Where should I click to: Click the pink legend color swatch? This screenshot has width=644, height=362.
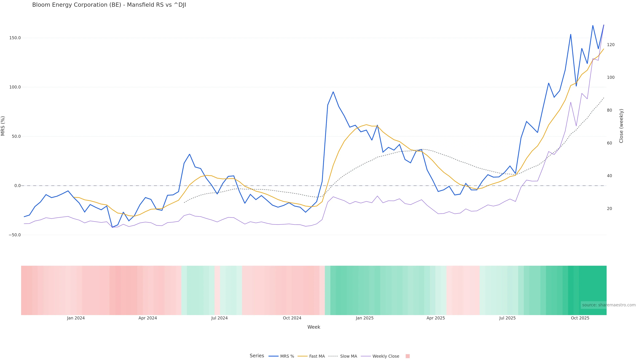point(408,356)
